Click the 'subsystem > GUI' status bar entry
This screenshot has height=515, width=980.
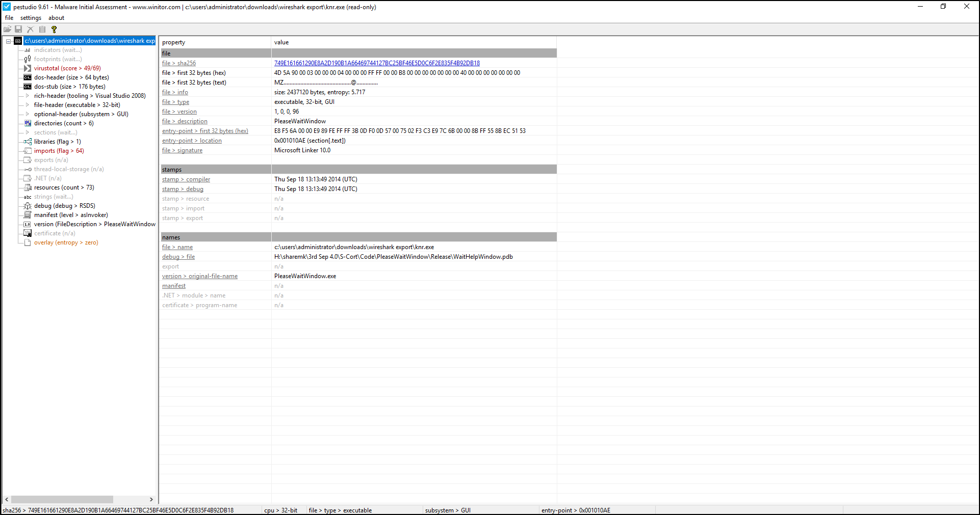point(448,510)
